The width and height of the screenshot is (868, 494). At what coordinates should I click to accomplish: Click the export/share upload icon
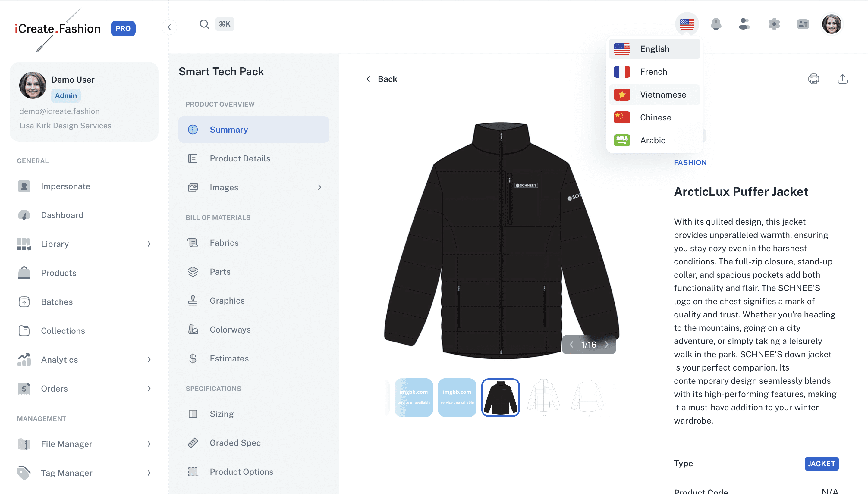pos(843,79)
